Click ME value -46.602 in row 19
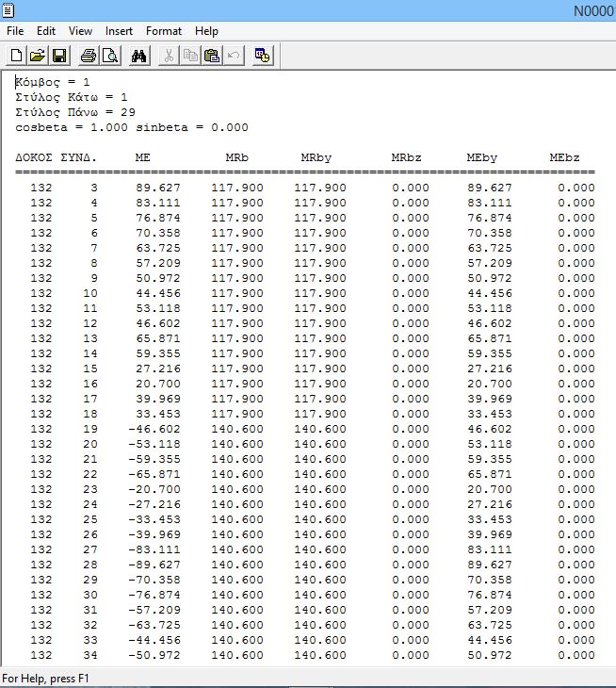Screen dimensions: 616x688 154,429
